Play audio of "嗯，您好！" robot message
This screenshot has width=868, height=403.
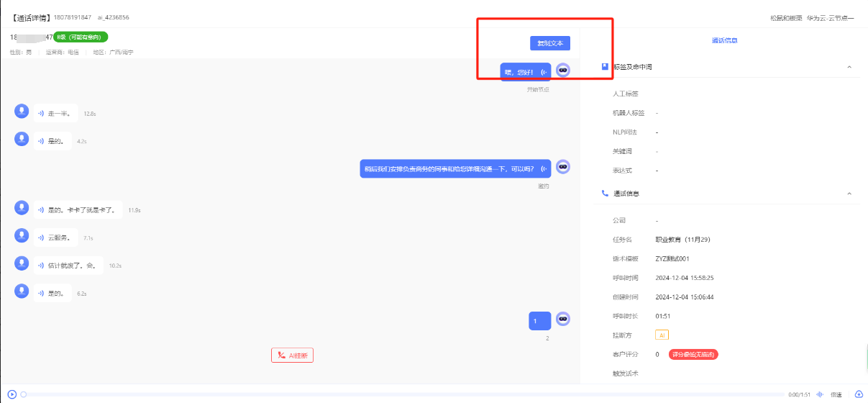point(544,72)
